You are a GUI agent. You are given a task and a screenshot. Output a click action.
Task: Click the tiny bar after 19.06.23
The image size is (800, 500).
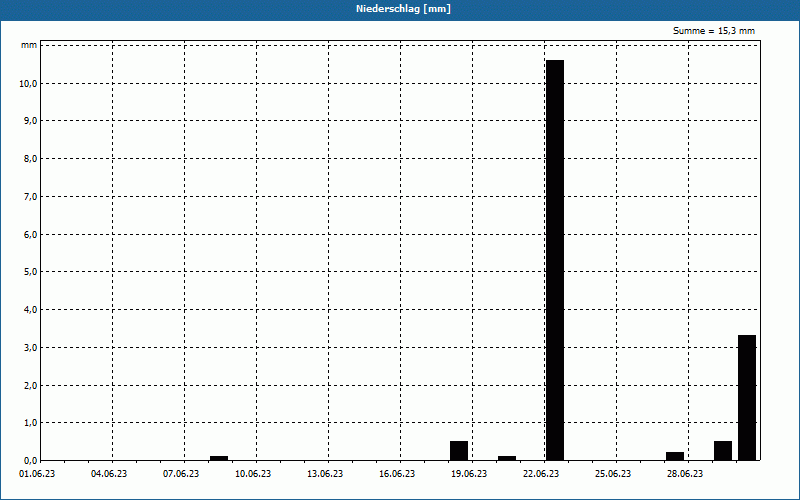click(507, 458)
